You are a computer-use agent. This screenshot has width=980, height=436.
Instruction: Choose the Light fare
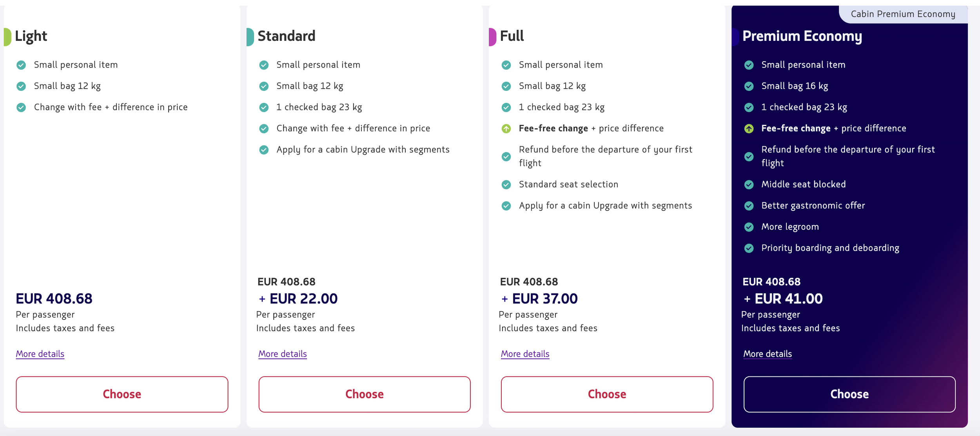coord(122,394)
